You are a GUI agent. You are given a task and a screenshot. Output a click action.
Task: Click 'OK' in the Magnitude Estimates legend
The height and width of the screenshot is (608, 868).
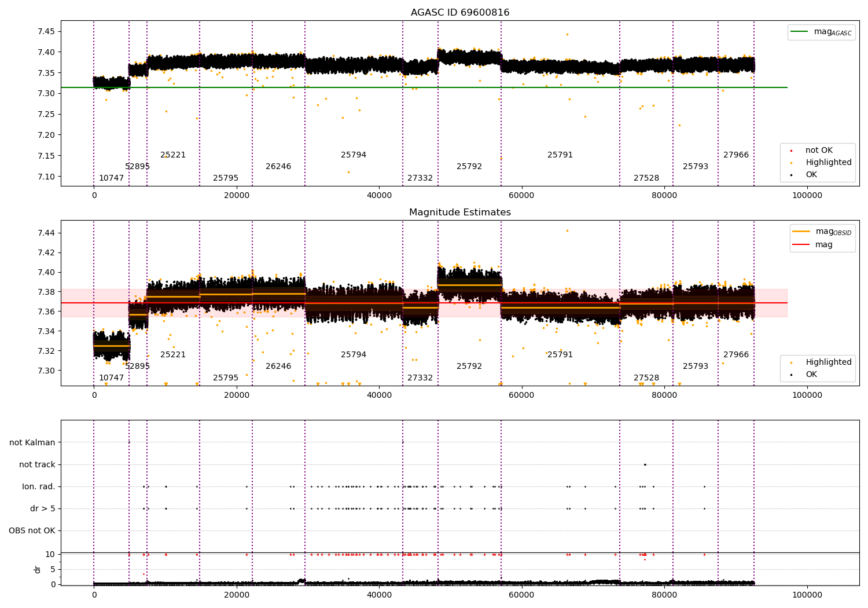click(811, 375)
